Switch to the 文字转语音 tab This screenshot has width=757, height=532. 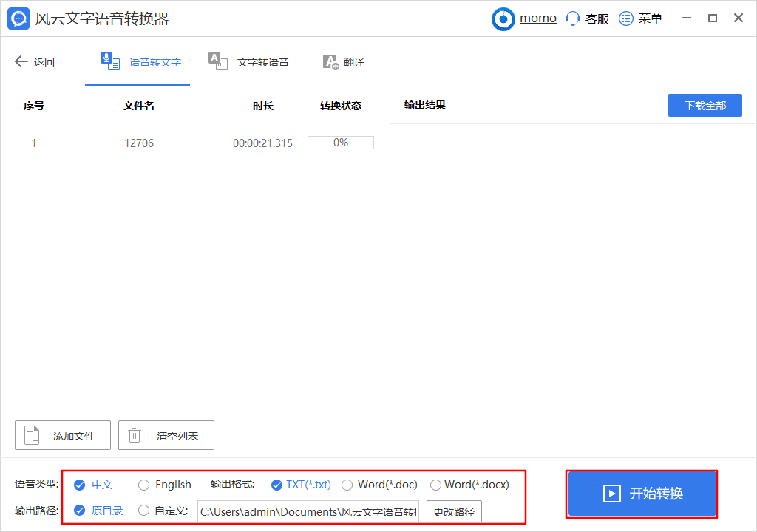pyautogui.click(x=263, y=62)
